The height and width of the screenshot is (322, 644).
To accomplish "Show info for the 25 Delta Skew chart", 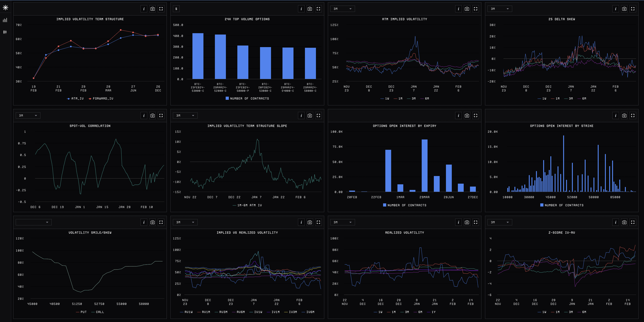I will [615, 9].
